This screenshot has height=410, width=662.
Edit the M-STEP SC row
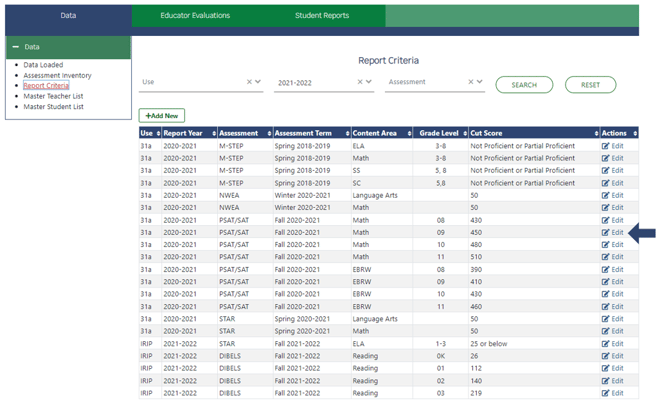[612, 183]
